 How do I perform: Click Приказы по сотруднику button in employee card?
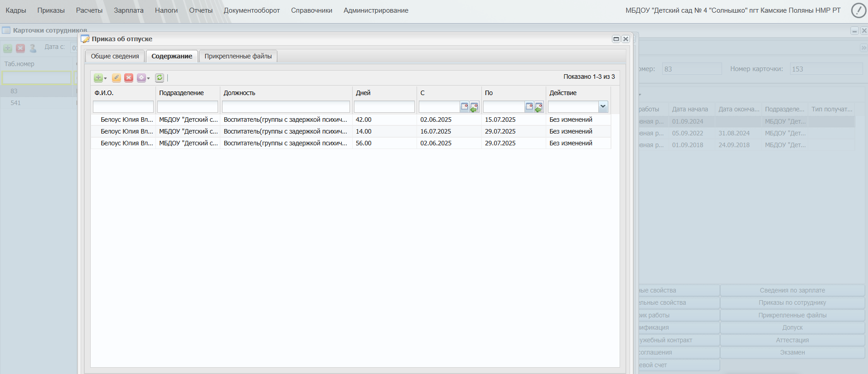tap(792, 302)
